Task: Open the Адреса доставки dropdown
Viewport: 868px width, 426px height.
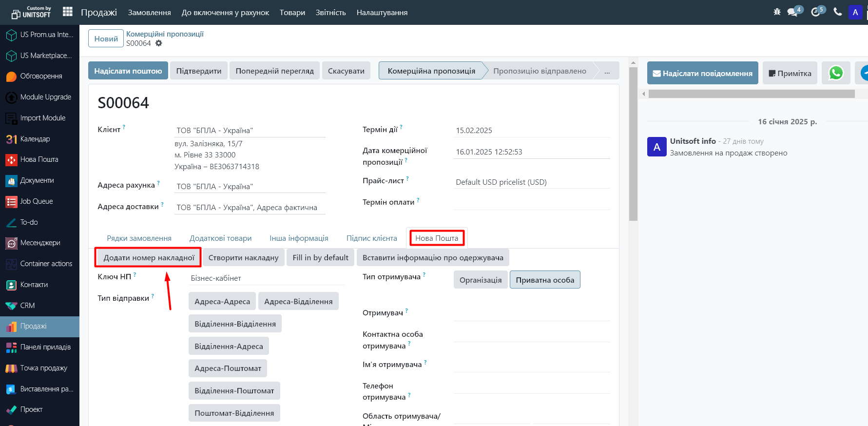Action: coord(250,208)
